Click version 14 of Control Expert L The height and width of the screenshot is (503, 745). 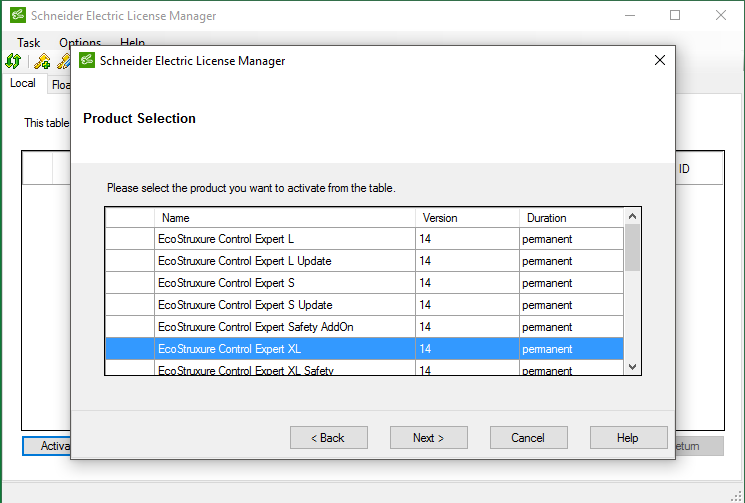click(467, 239)
